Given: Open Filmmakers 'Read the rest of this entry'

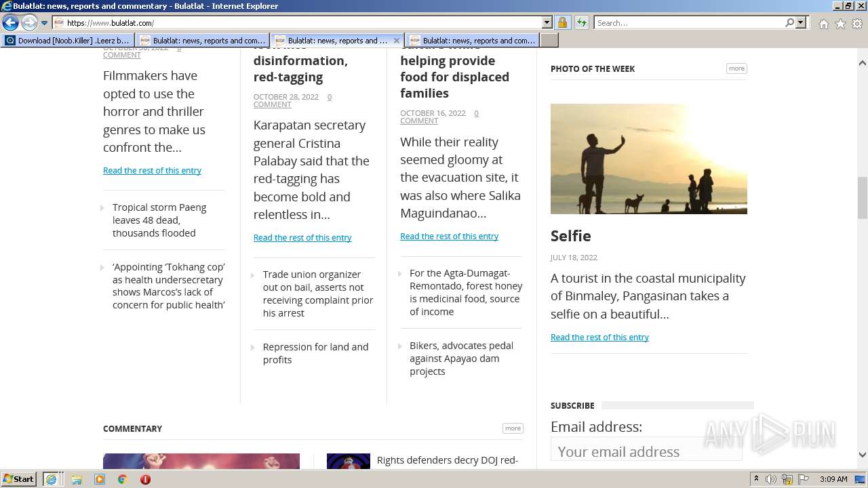Looking at the screenshot, I should tap(152, 170).
